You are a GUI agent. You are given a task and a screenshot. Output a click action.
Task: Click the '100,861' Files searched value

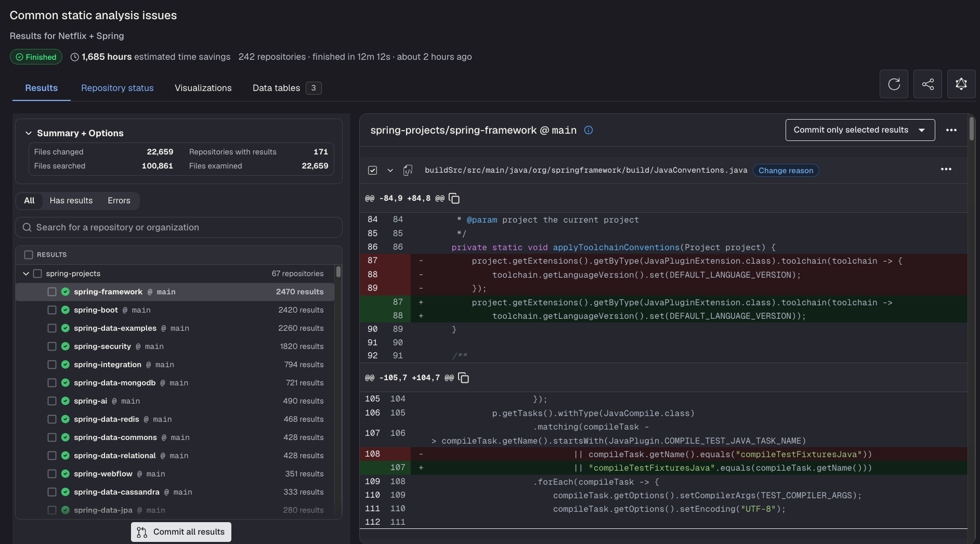tap(158, 166)
